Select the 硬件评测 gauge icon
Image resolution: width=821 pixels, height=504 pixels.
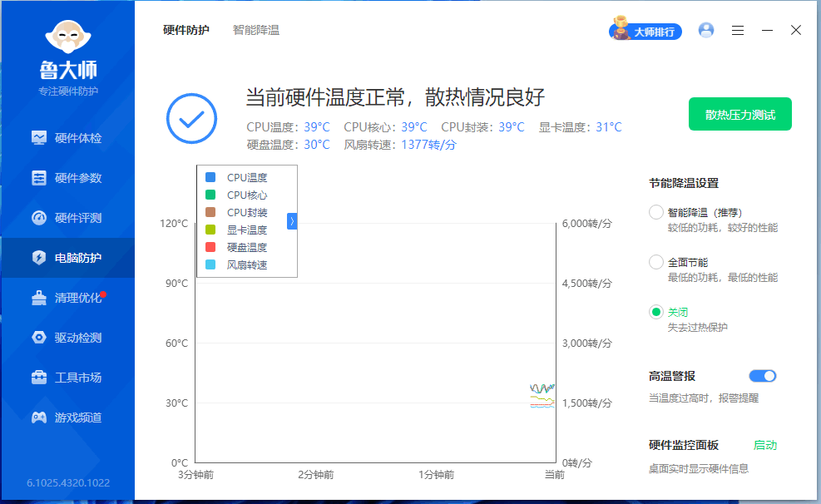pos(39,218)
